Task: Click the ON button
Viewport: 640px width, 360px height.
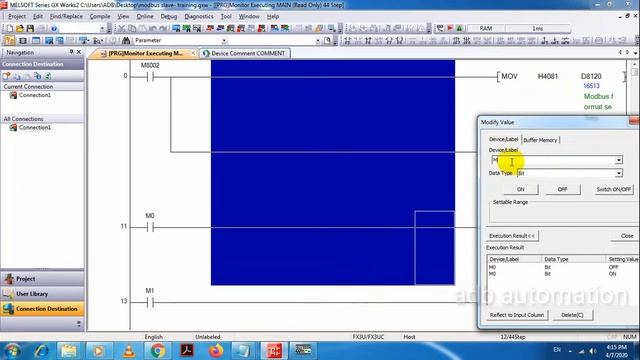Action: (521, 189)
